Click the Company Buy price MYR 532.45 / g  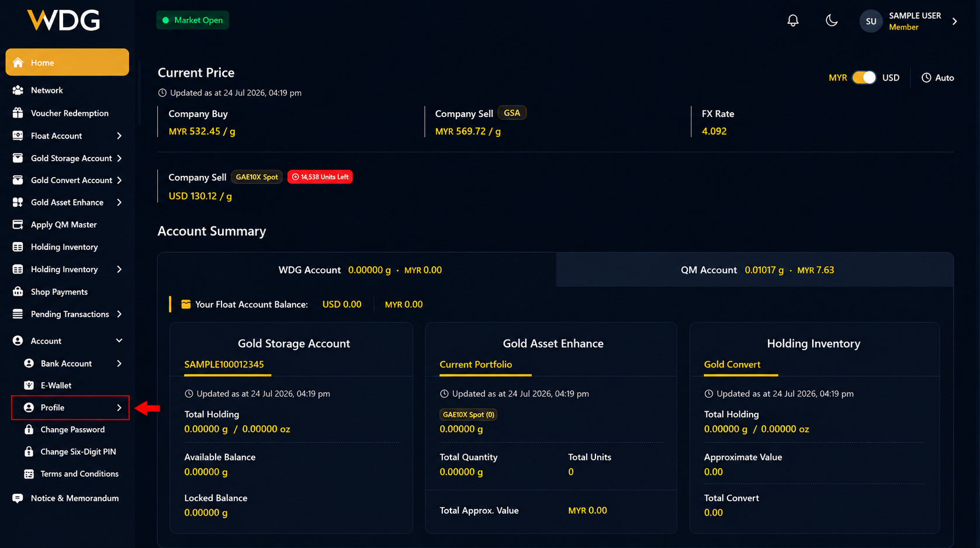(x=202, y=131)
